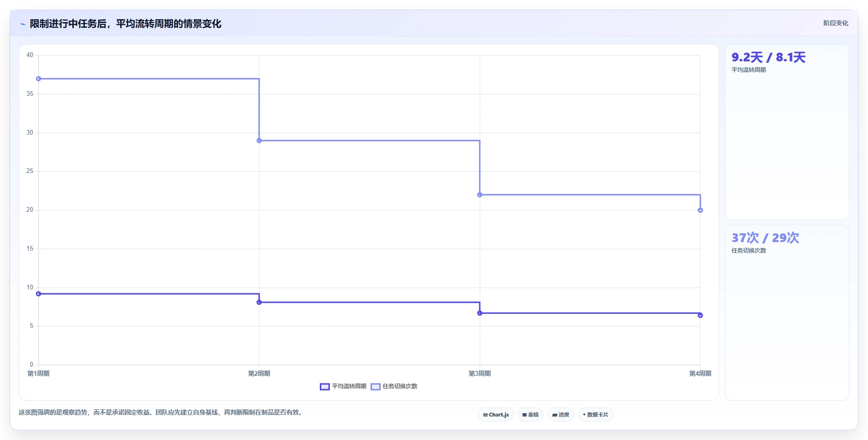Click the 第3周期 x-axis label

point(479,373)
